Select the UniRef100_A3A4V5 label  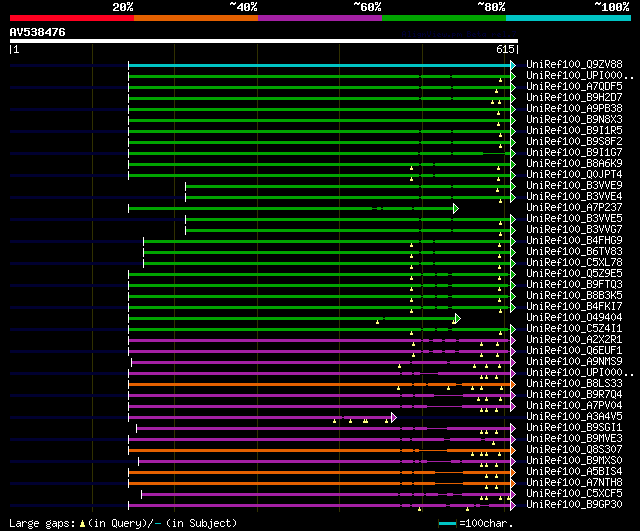click(574, 417)
